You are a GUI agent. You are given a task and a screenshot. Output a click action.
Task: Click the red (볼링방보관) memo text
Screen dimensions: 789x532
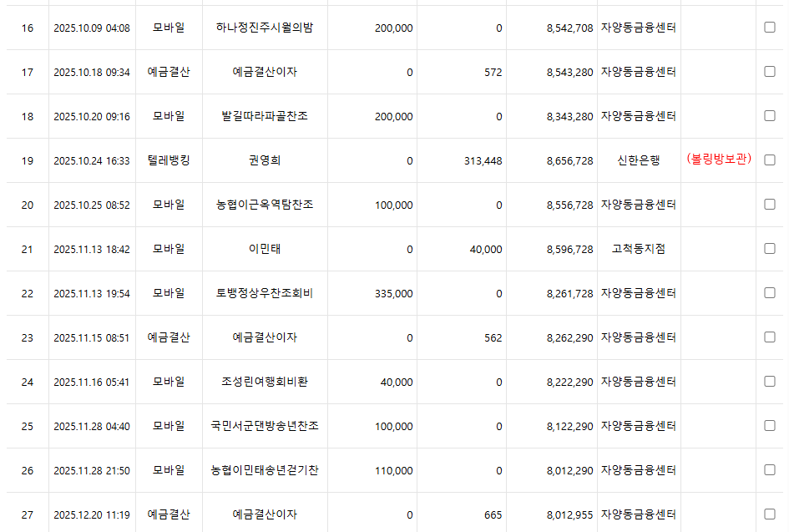tap(718, 160)
